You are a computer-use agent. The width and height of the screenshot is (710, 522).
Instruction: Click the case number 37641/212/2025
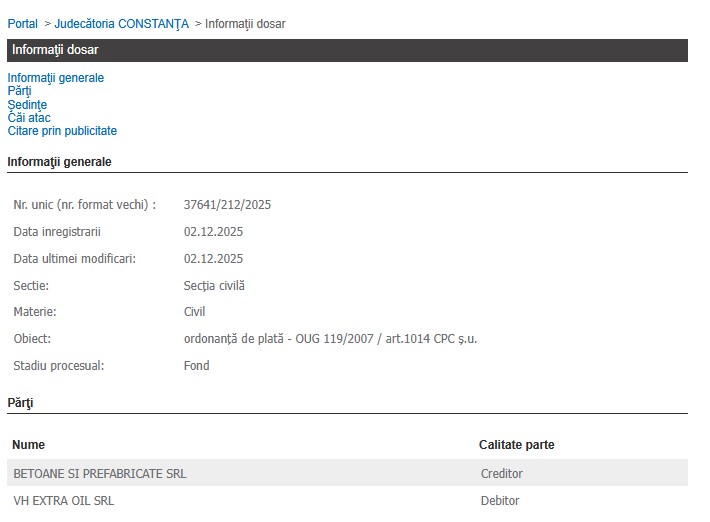[x=227, y=205]
